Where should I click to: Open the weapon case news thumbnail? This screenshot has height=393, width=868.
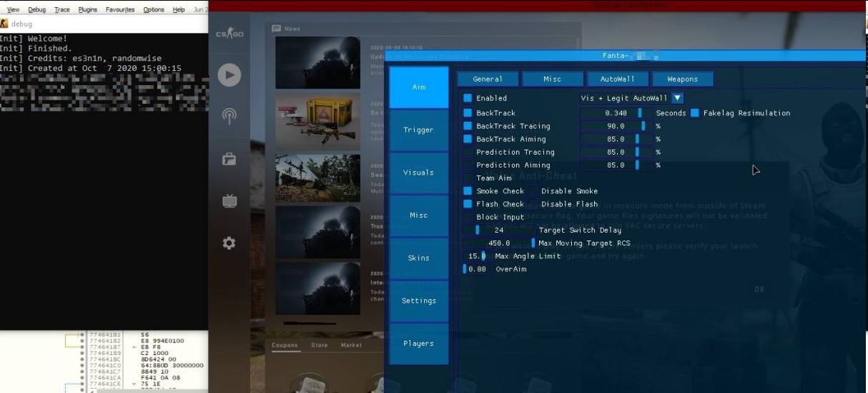click(x=318, y=120)
